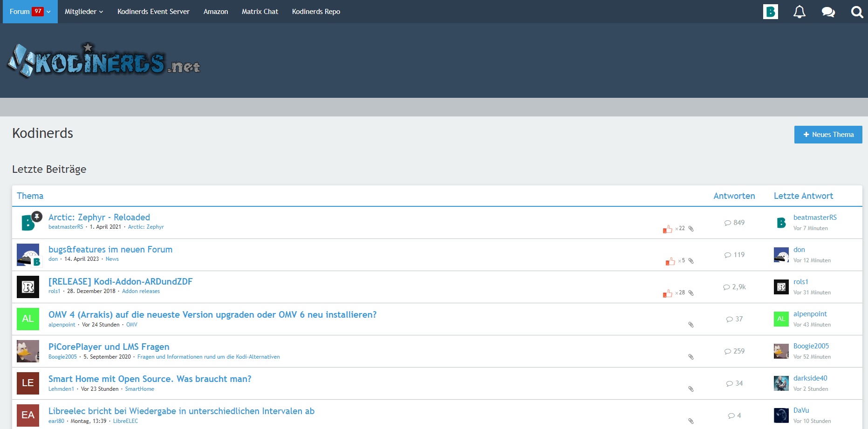
Task: Click LE avatar on Smart Home thread
Action: (28, 383)
